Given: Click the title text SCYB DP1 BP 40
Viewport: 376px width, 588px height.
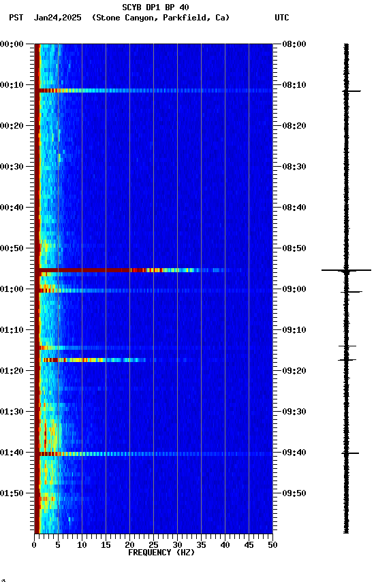Looking at the screenshot, I should point(155,7).
